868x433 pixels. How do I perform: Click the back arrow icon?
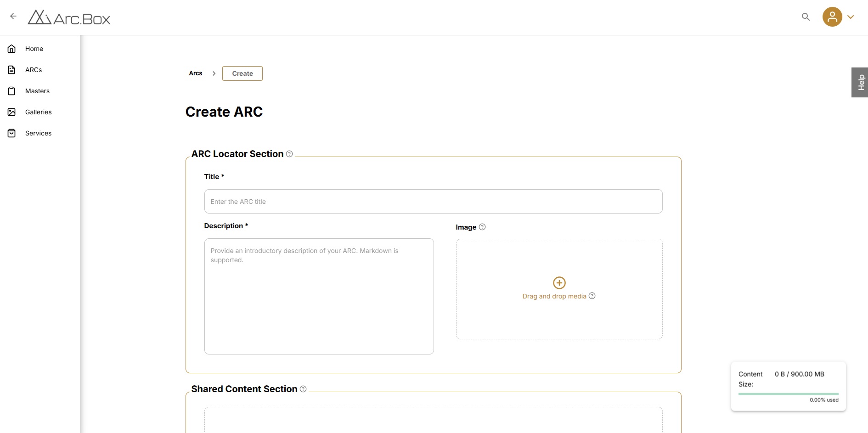coord(13,16)
